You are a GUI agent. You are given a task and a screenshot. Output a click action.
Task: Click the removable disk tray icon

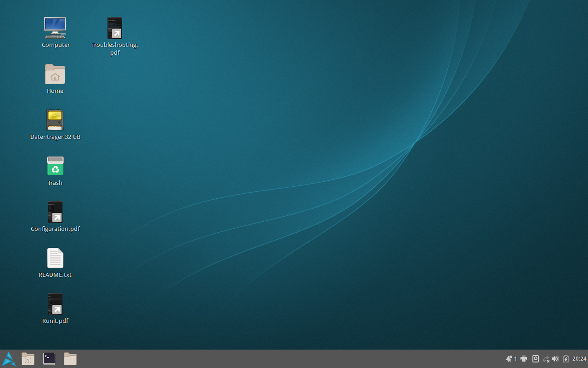tap(536, 359)
